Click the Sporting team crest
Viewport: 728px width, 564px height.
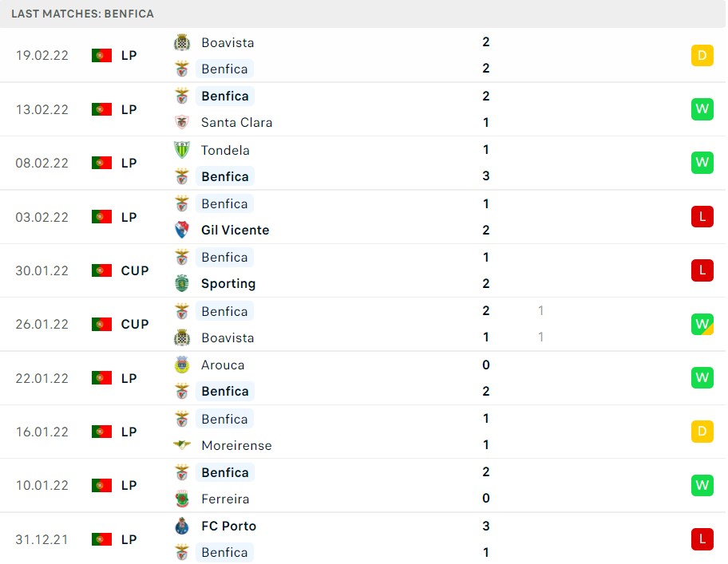(x=181, y=283)
